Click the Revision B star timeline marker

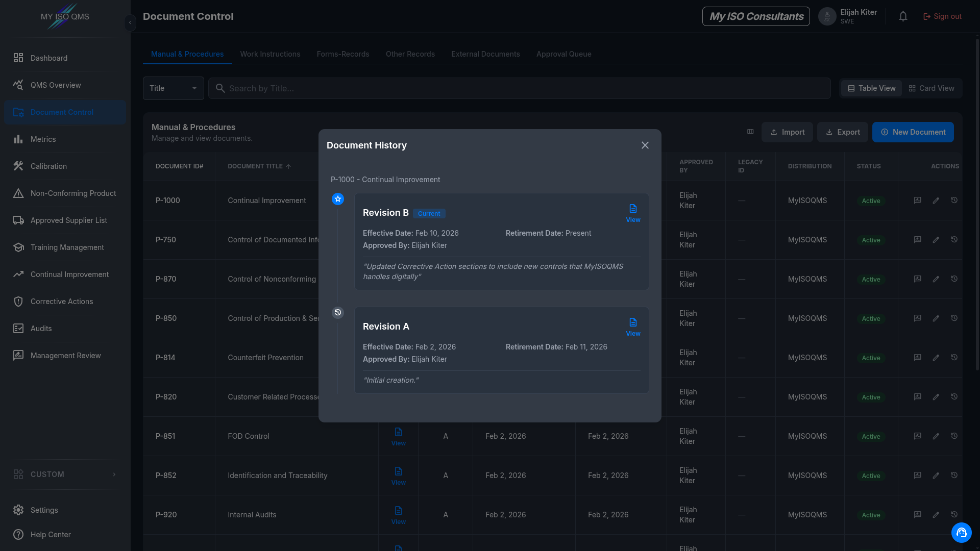[x=338, y=199]
